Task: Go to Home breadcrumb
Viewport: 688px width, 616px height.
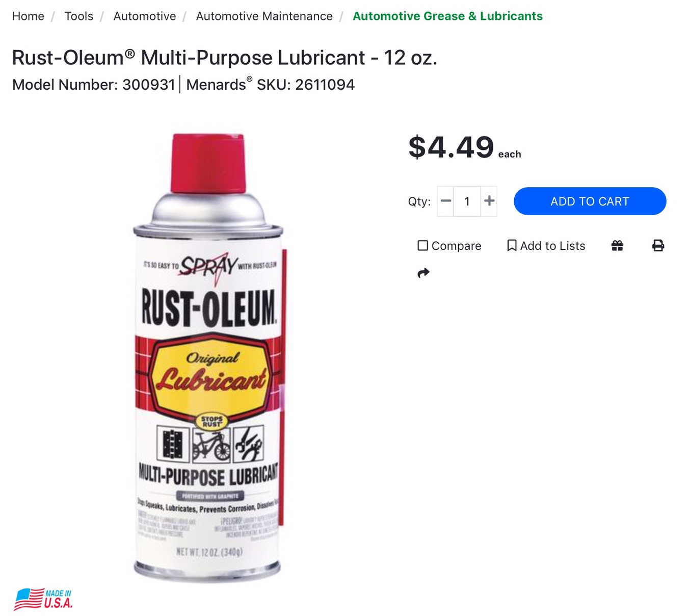Action: click(28, 16)
